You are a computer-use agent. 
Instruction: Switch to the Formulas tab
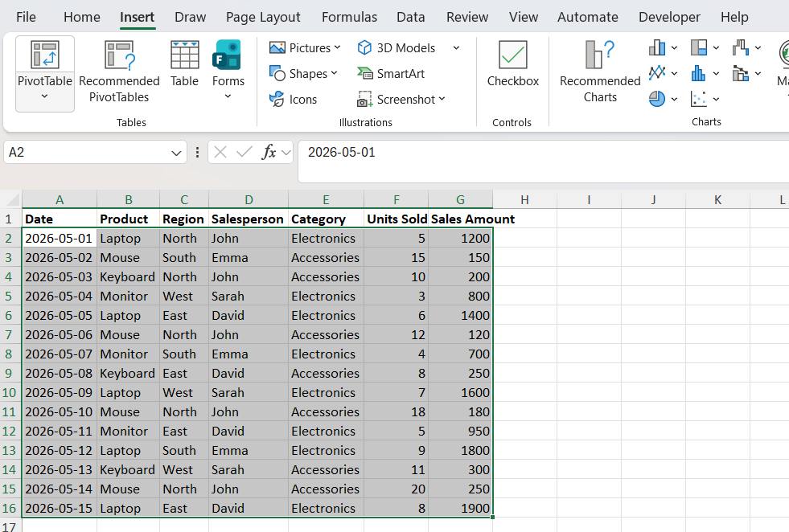(349, 17)
